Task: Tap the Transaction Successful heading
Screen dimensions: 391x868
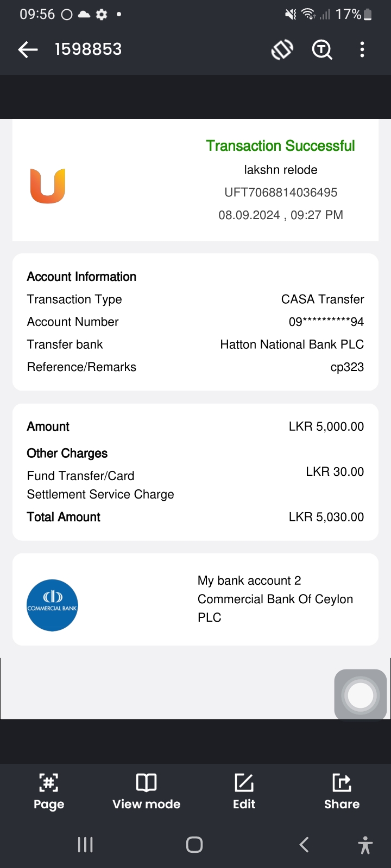Action: point(280,146)
